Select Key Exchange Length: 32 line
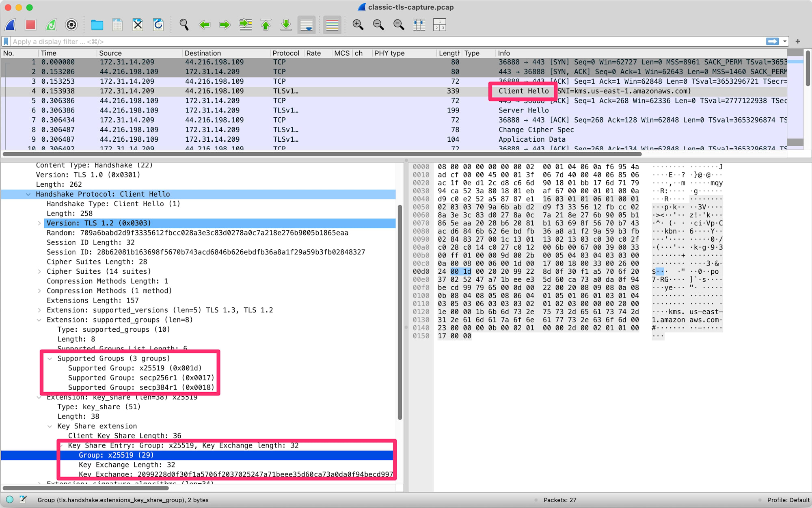Viewport: 812px width, 508px height. pos(127,465)
